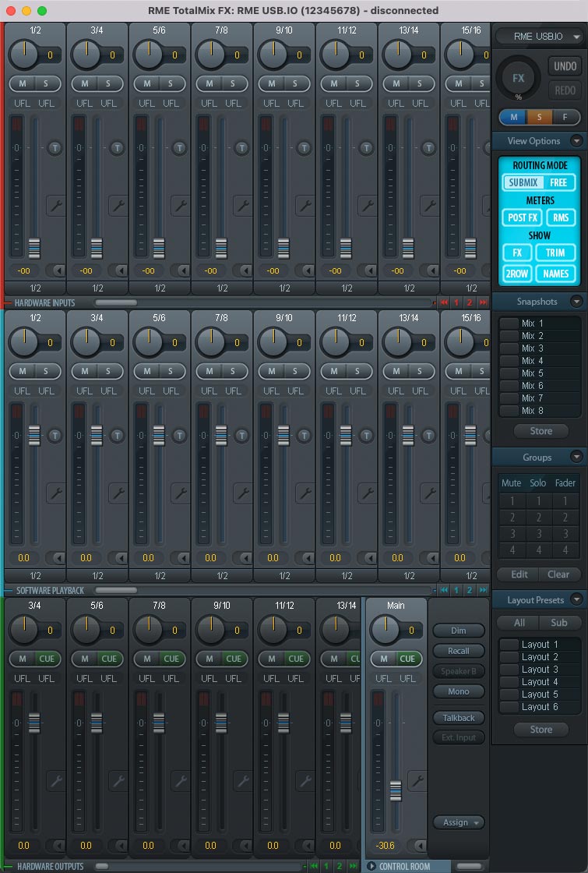
Task: Select snapshot Mix 8
Action: point(540,410)
